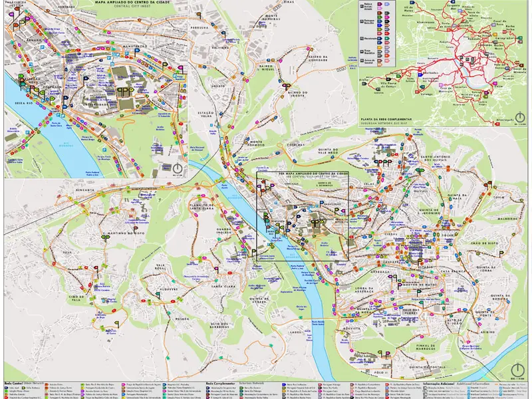This screenshot has width=532, height=399.
Task: Click the 'ESTAÇÃO VELHA' label
Action: pyautogui.click(x=206, y=114)
